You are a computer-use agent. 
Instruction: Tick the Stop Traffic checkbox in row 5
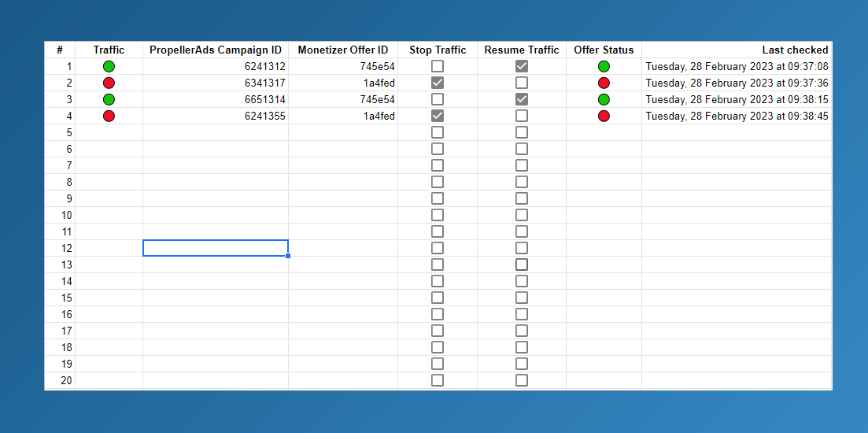pos(438,132)
